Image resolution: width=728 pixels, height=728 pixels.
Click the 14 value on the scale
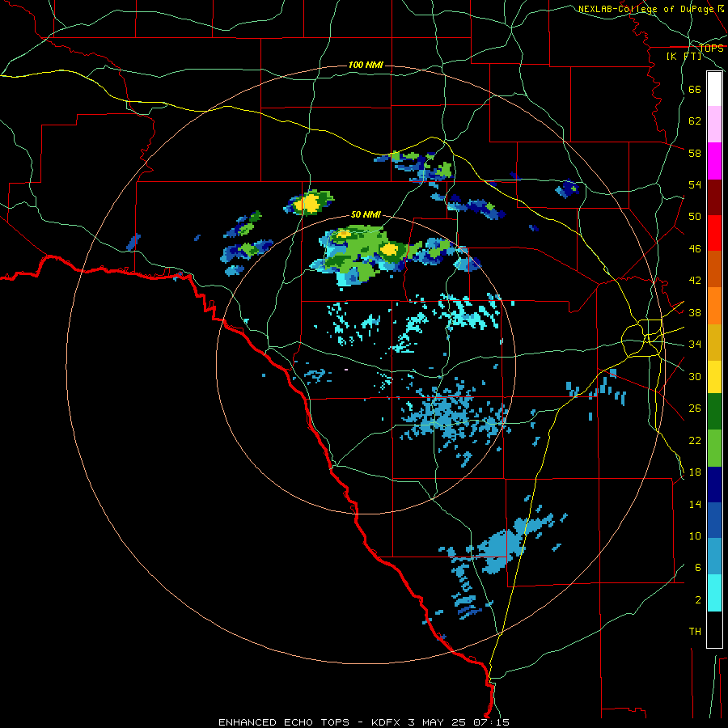click(695, 504)
